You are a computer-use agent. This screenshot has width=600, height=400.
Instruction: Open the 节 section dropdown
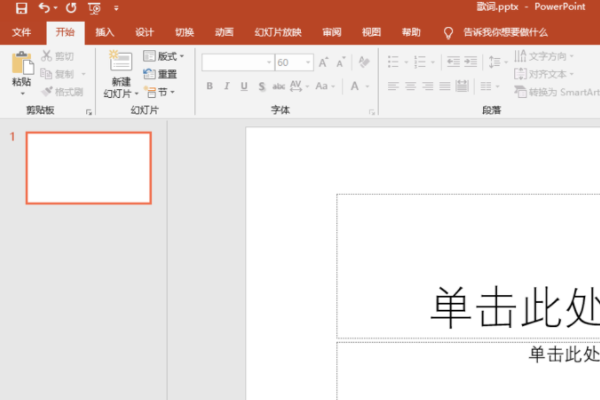click(160, 92)
